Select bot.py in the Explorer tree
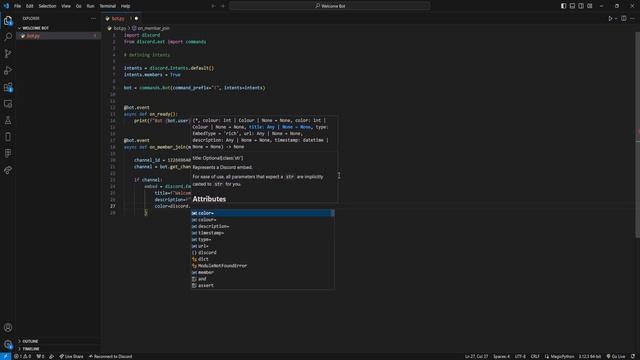This screenshot has height=360, width=640. point(58,36)
